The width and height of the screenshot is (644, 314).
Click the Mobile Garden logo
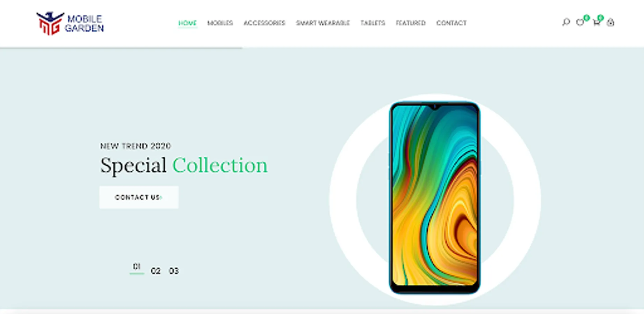tap(70, 23)
